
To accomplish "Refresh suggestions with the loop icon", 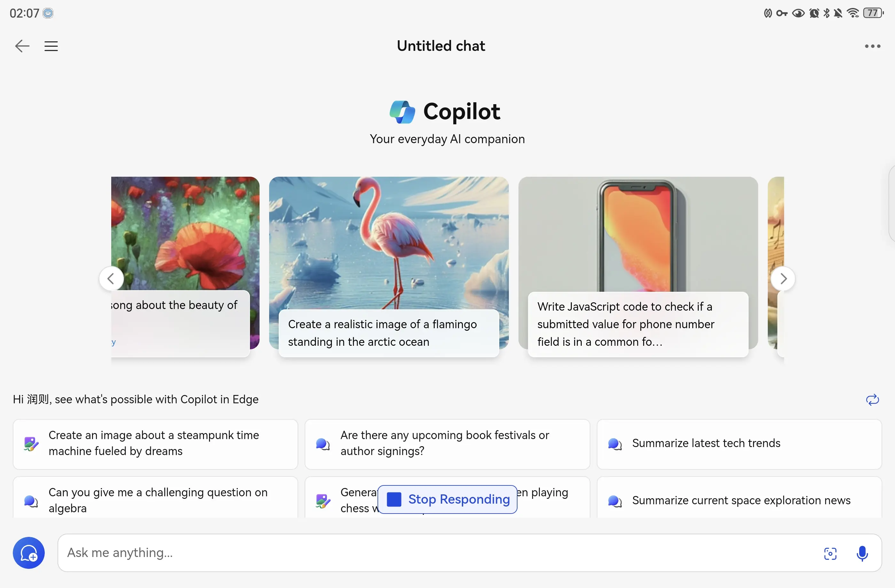I will [872, 399].
